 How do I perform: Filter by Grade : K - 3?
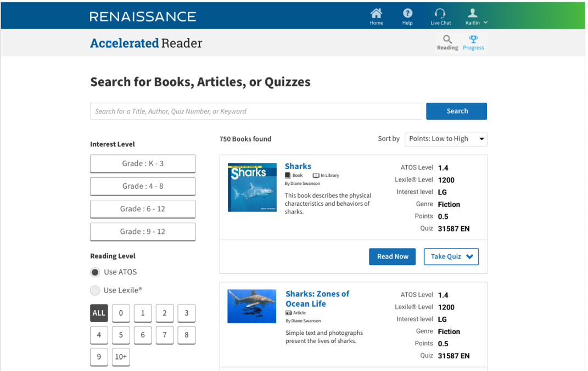[143, 164]
